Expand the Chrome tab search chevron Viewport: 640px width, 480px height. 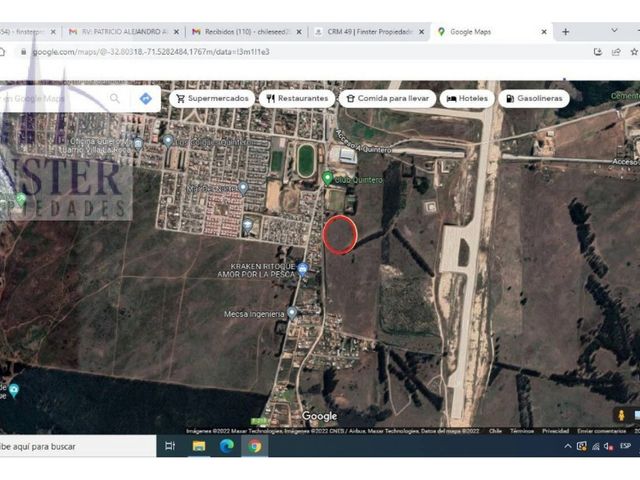(x=614, y=31)
